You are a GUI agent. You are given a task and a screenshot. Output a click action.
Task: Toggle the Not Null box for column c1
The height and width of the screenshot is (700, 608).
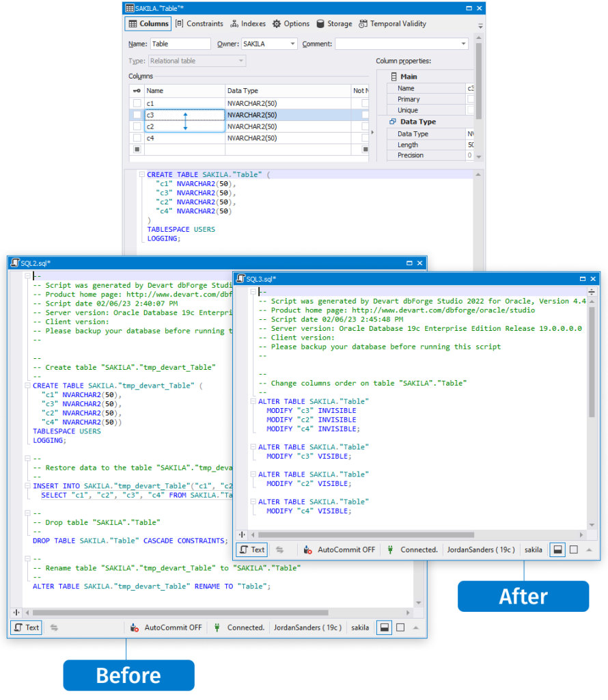point(365,103)
